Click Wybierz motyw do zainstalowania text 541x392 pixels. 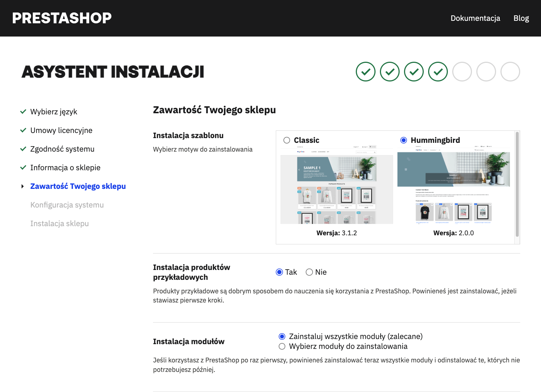point(203,149)
